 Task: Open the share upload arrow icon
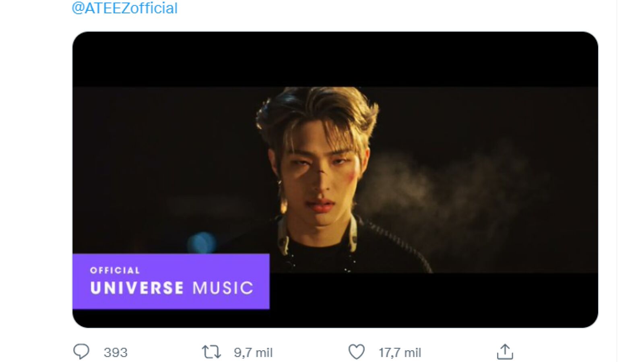click(505, 352)
